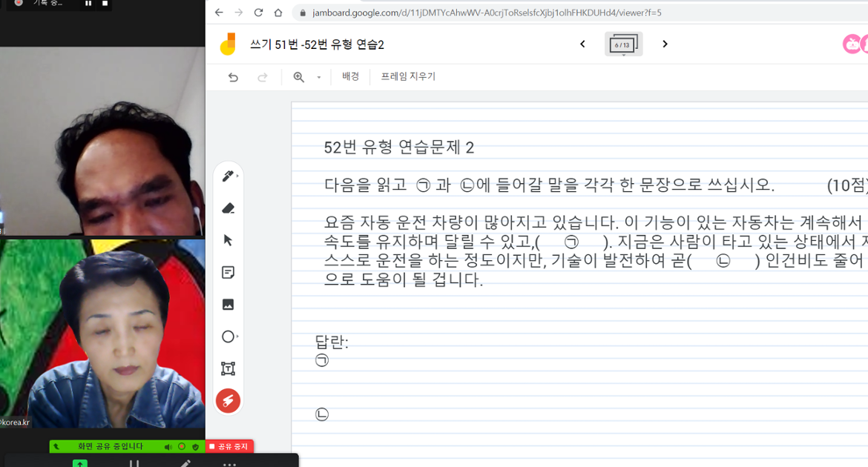868x467 pixels.
Task: Stop screen sharing with 공유 중지
Action: pyautogui.click(x=229, y=446)
